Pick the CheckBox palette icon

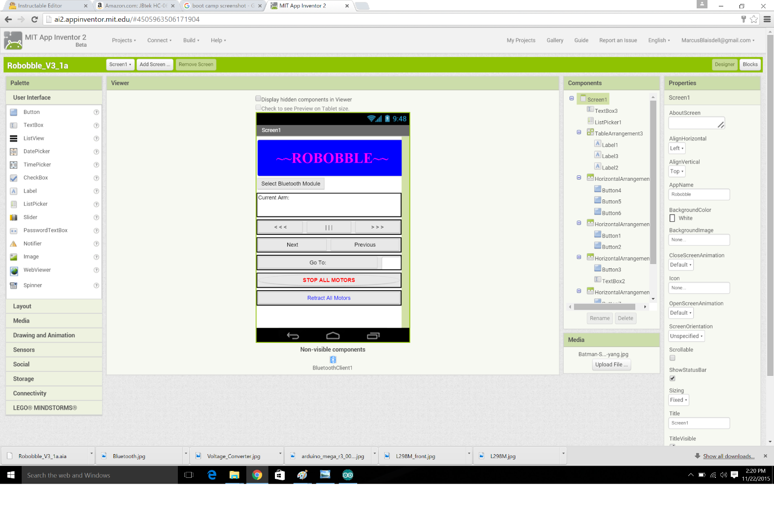click(x=14, y=178)
